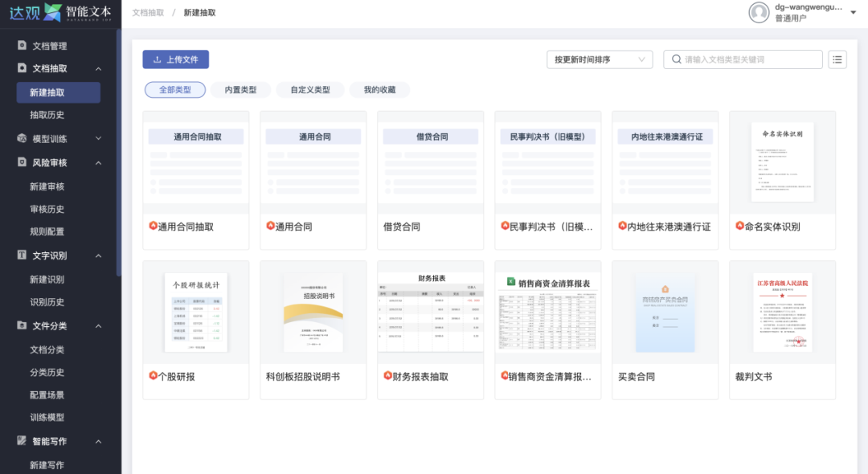Image resolution: width=868 pixels, height=474 pixels.
Task: Click the 文字识别 sidebar icon
Action: pos(22,255)
